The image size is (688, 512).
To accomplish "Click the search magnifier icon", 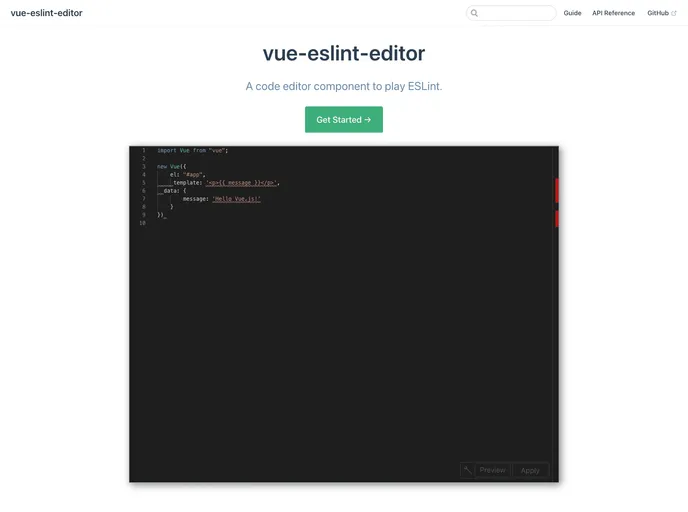I will coord(474,13).
